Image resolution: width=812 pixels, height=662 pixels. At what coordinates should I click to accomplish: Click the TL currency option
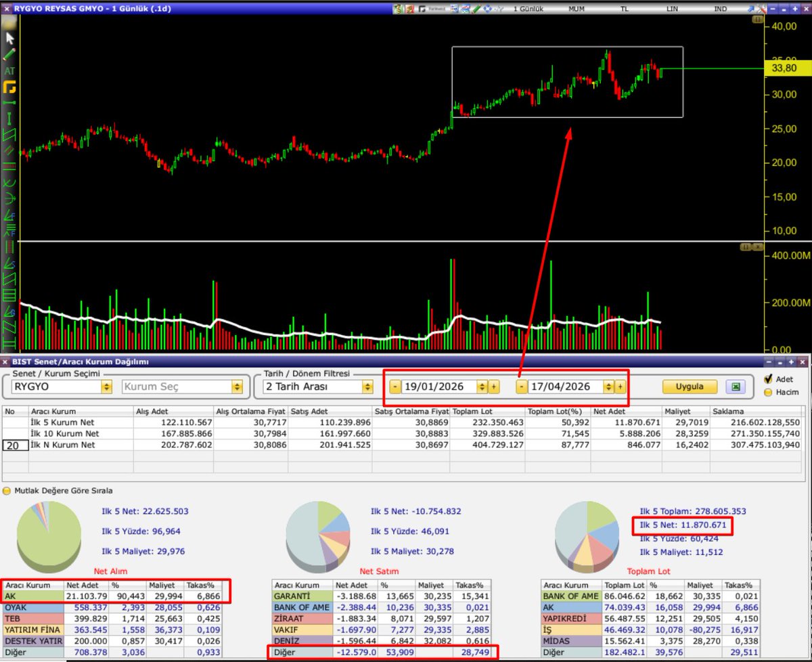click(x=624, y=9)
